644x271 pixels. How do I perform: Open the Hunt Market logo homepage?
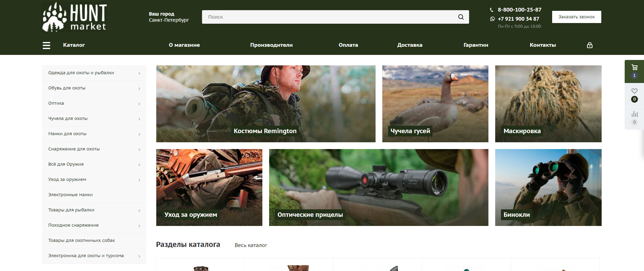click(x=74, y=17)
